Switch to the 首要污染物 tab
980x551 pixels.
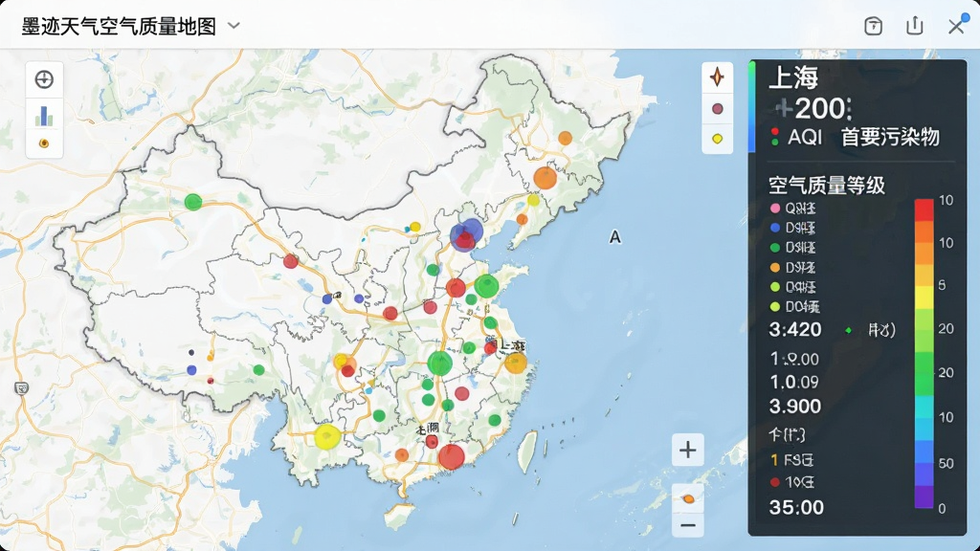[x=890, y=137]
